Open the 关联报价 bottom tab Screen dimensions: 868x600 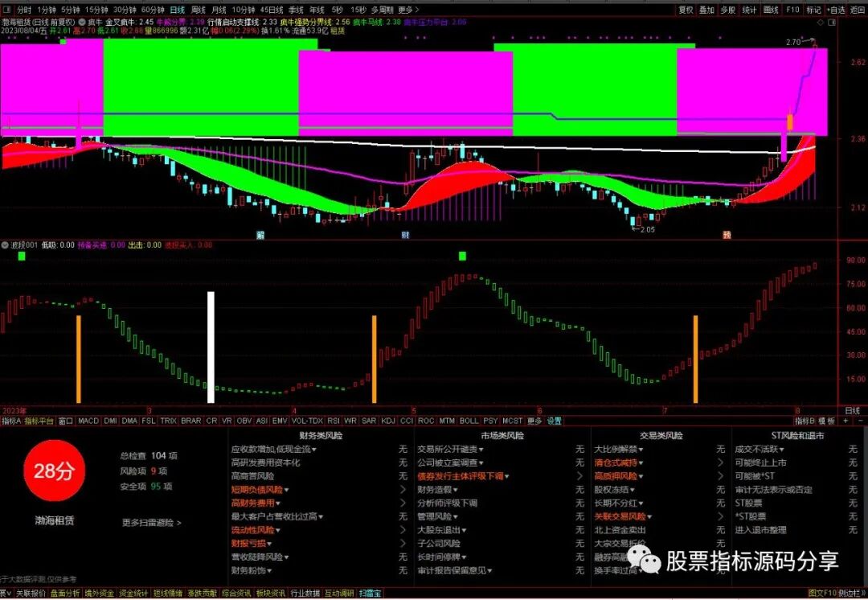point(31,594)
